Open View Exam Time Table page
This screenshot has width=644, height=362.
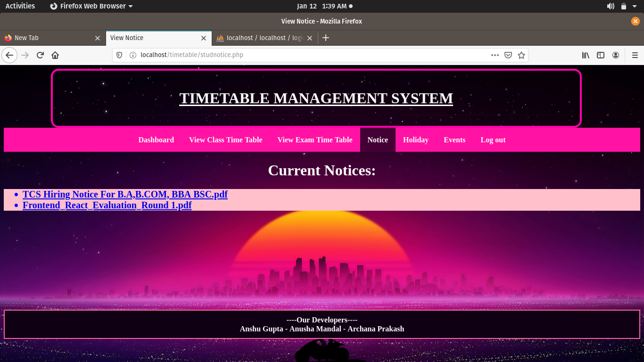tap(315, 140)
